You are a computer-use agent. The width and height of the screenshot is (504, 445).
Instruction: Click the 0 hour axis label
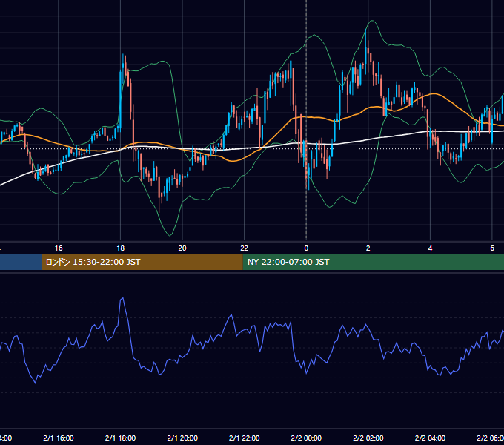coord(306,248)
